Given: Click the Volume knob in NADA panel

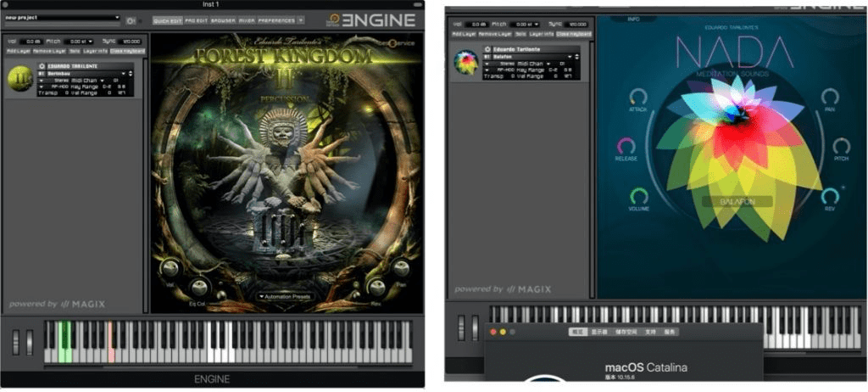Looking at the screenshot, I should tap(639, 196).
